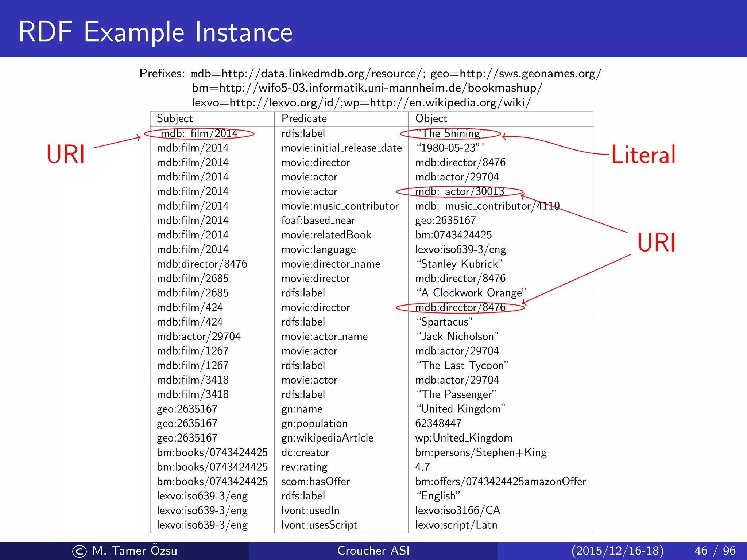The width and height of the screenshot is (747, 560).
Task: Click 'dc:creator' predicate
Action: [305, 453]
